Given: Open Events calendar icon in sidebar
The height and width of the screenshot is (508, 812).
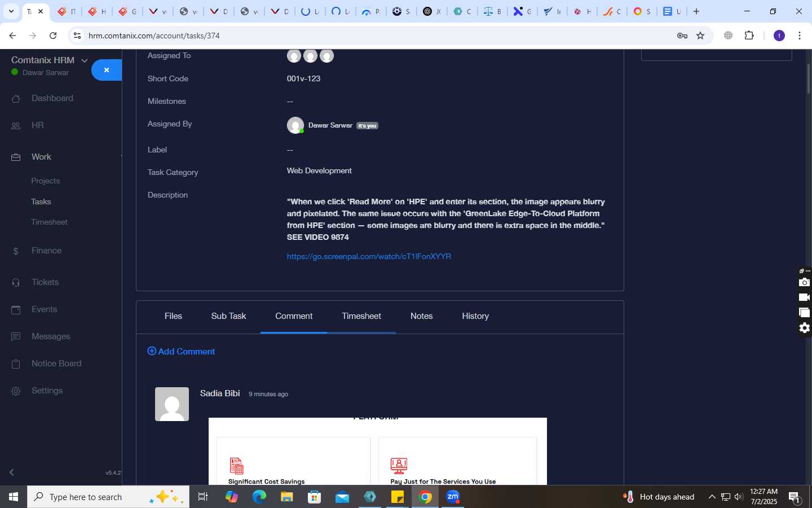Looking at the screenshot, I should pyautogui.click(x=16, y=309).
